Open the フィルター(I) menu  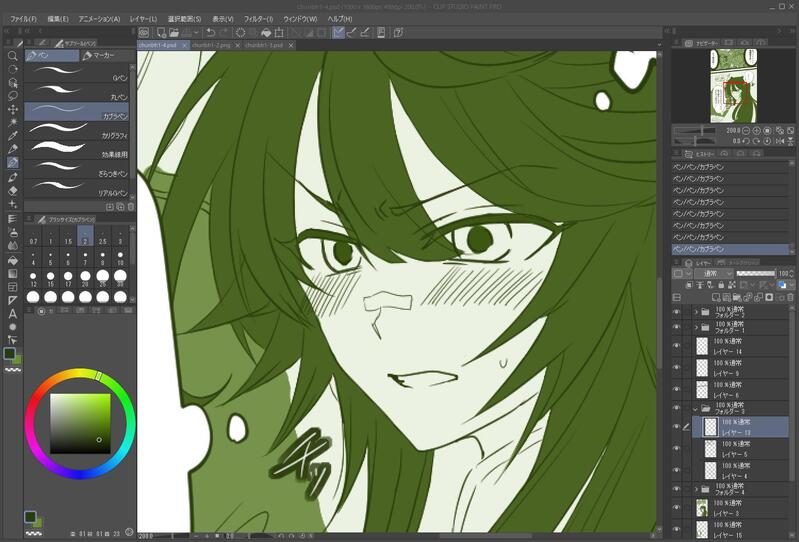click(258, 19)
